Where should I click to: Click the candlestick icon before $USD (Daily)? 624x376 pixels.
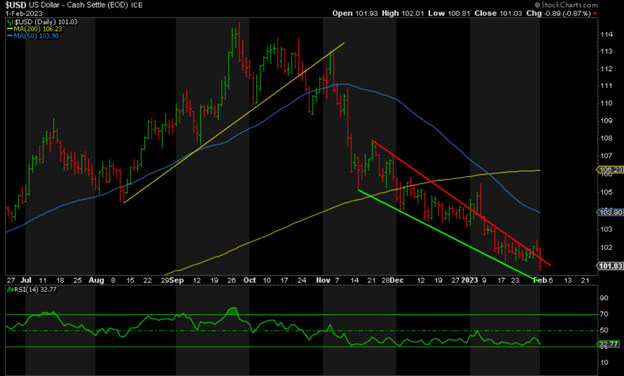coord(10,22)
